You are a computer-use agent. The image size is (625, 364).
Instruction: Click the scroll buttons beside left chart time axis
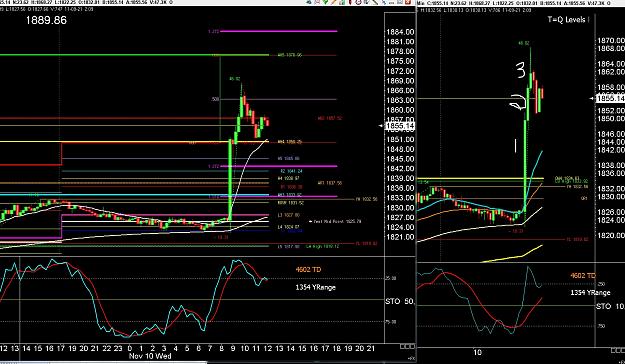(407, 346)
